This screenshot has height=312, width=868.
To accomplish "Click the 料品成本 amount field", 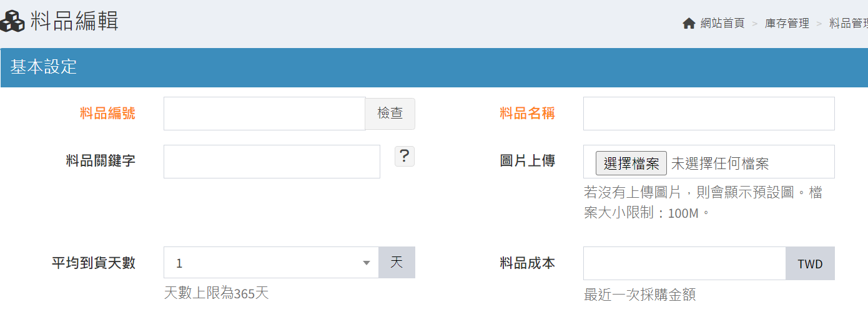I will (x=684, y=263).
